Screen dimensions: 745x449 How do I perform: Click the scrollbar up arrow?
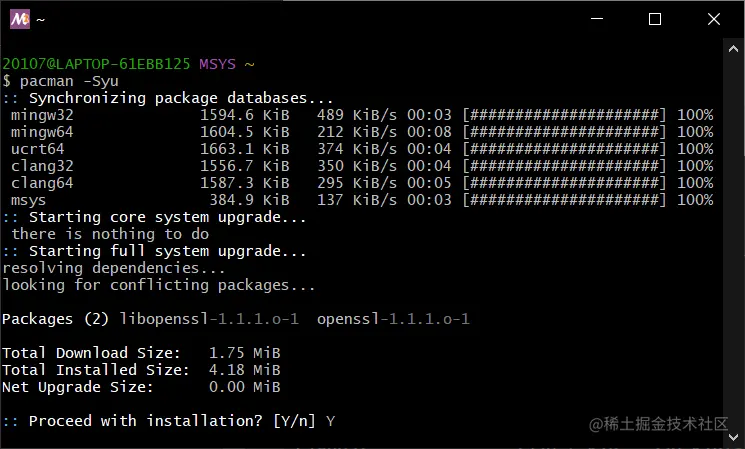[733, 49]
